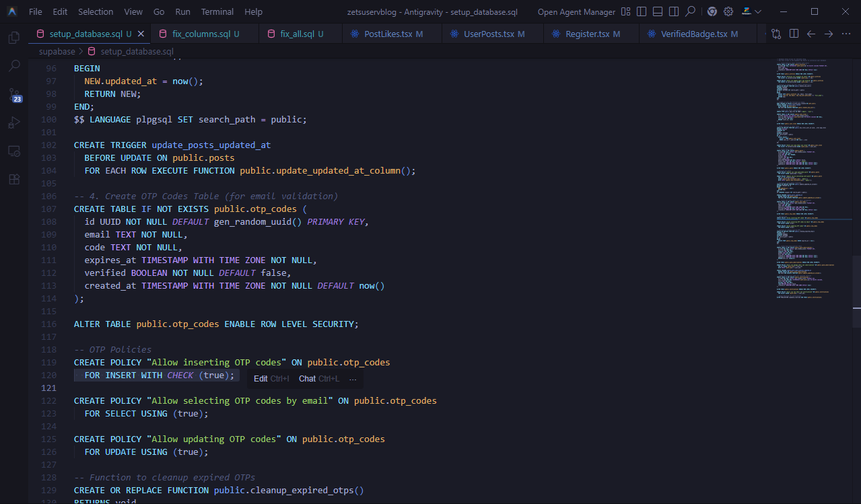Toggle the primary side bar visibility
Image resolution: width=861 pixels, height=504 pixels.
tap(642, 11)
